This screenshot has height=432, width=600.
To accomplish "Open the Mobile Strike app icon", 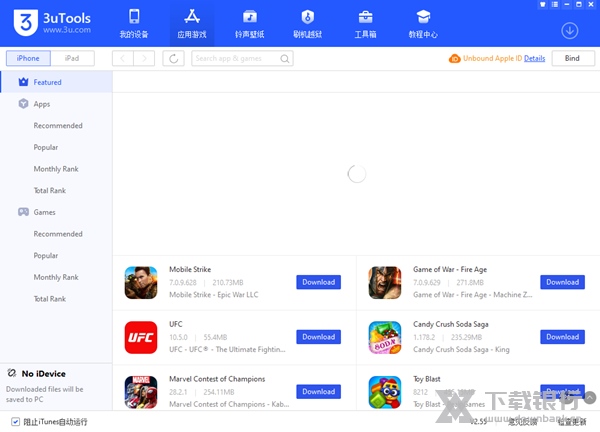I will (141, 282).
